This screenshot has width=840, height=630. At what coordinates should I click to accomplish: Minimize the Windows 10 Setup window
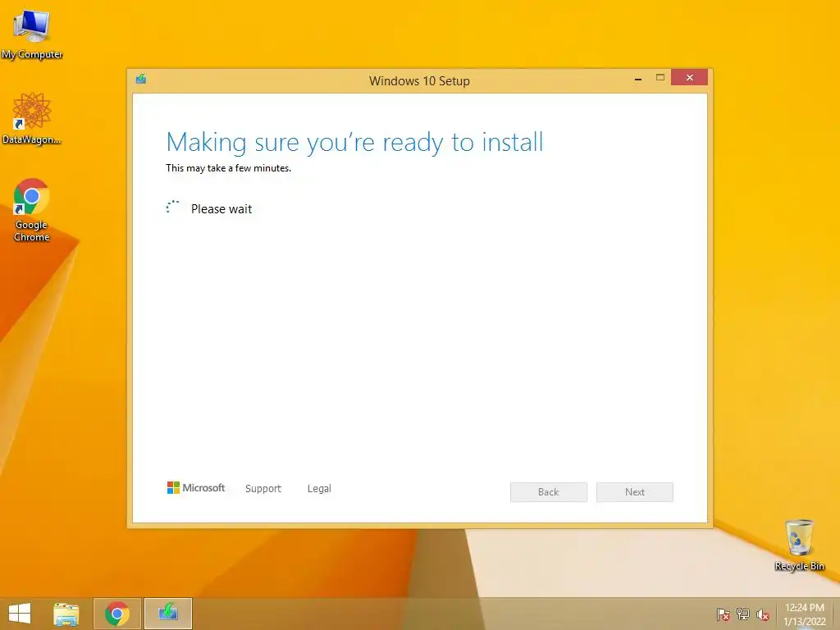(x=638, y=78)
